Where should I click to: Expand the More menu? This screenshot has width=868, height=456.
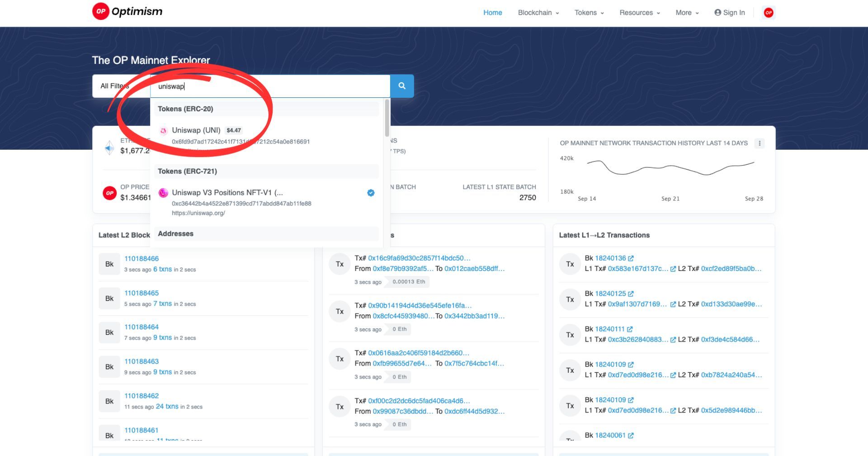coord(687,13)
